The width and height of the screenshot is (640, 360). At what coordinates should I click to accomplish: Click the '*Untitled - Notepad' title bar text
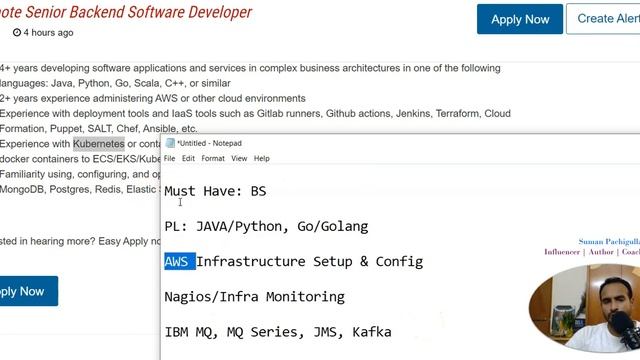coord(209,143)
